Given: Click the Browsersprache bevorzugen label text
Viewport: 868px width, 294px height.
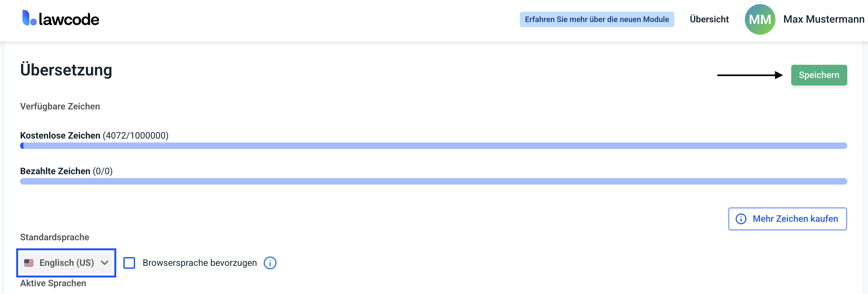Looking at the screenshot, I should (x=200, y=263).
